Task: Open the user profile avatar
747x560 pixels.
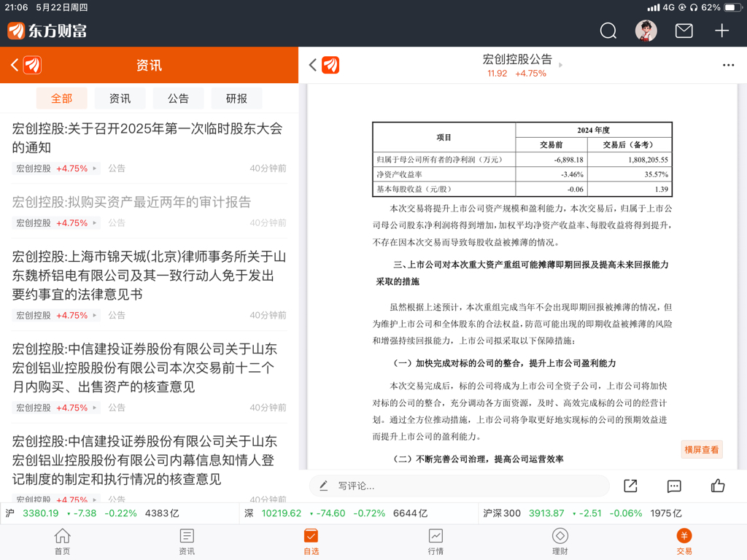Action: click(x=646, y=31)
